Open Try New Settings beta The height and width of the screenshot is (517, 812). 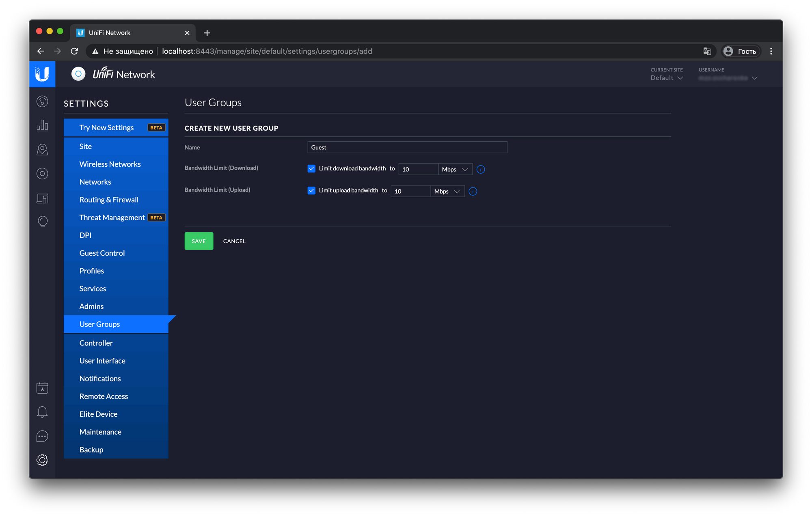(x=116, y=127)
